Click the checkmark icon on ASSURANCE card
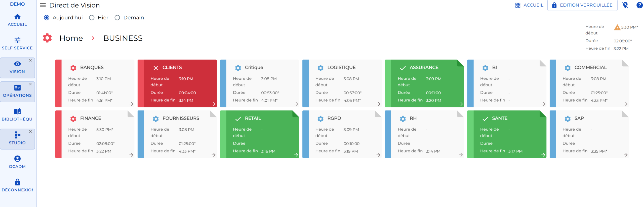The width and height of the screenshot is (644, 207). tap(403, 68)
